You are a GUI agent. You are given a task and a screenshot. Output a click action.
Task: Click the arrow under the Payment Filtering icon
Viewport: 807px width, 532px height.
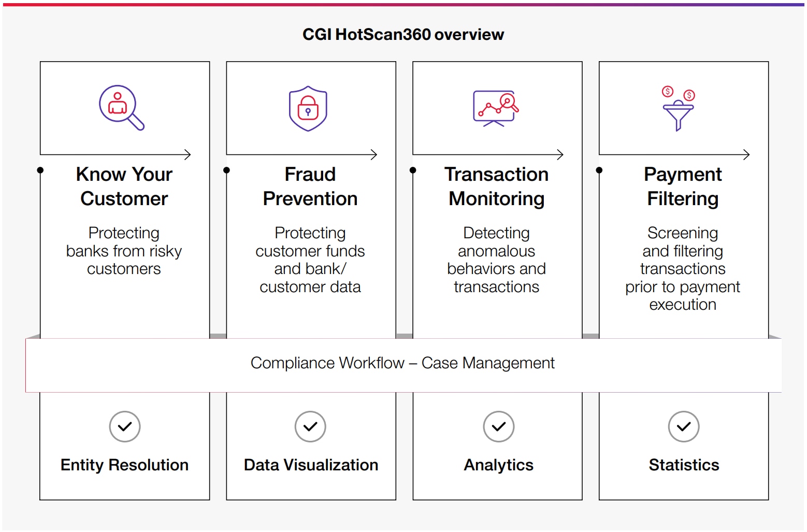[746, 154]
